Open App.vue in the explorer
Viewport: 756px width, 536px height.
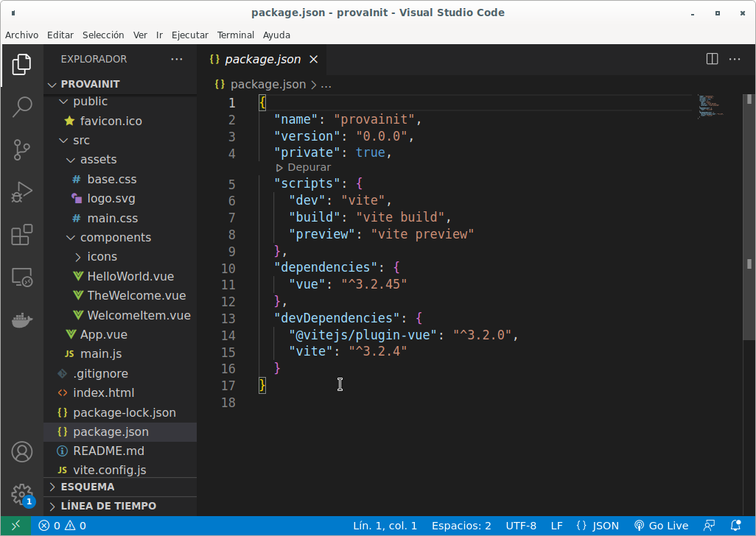pos(103,334)
